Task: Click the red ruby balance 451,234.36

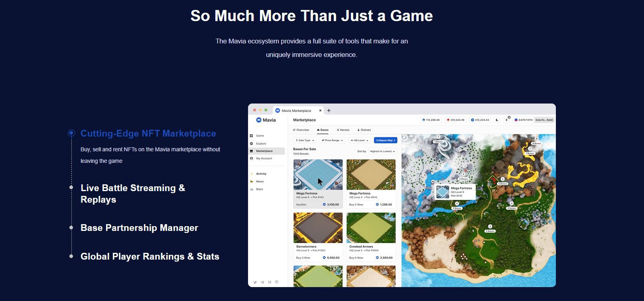Action: pos(455,120)
